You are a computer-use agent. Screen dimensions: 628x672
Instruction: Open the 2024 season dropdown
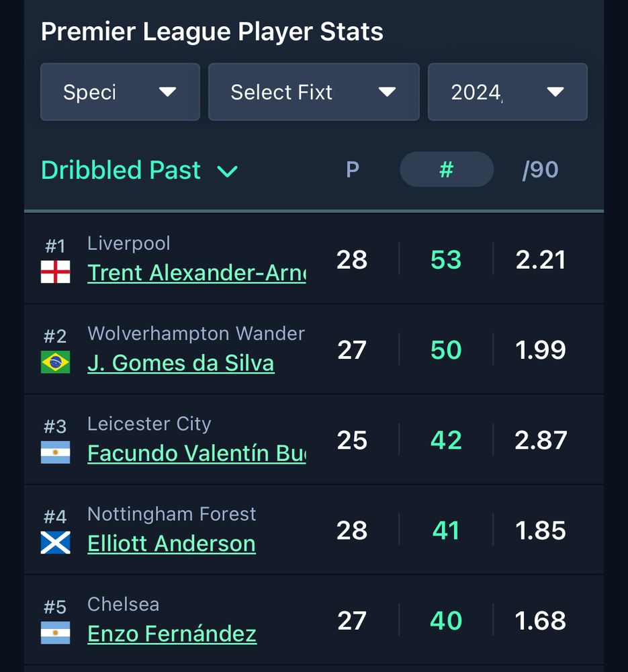coord(507,92)
